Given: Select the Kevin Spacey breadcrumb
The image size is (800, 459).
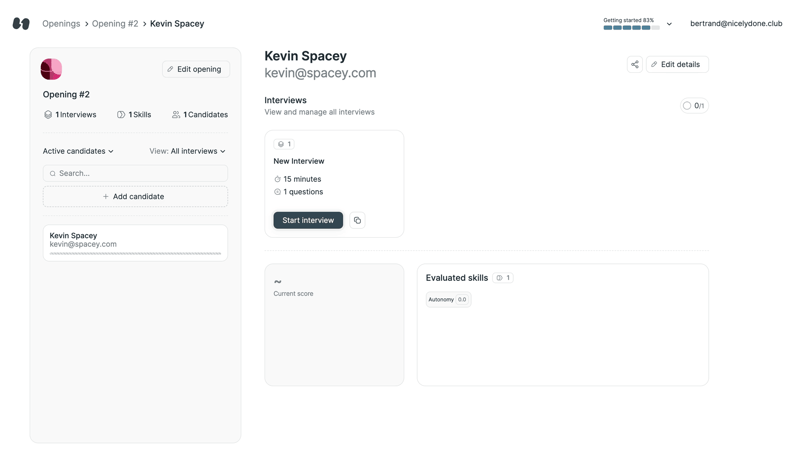Looking at the screenshot, I should click(177, 23).
